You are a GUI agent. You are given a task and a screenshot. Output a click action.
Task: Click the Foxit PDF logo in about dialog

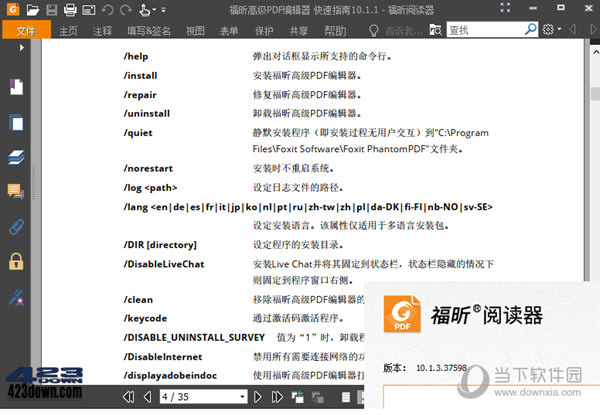pyautogui.click(x=402, y=314)
